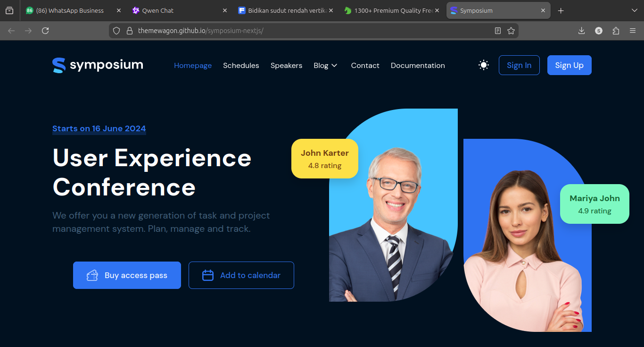The image size is (644, 347).
Task: Open the Schedules nav link
Action: pos(241,66)
